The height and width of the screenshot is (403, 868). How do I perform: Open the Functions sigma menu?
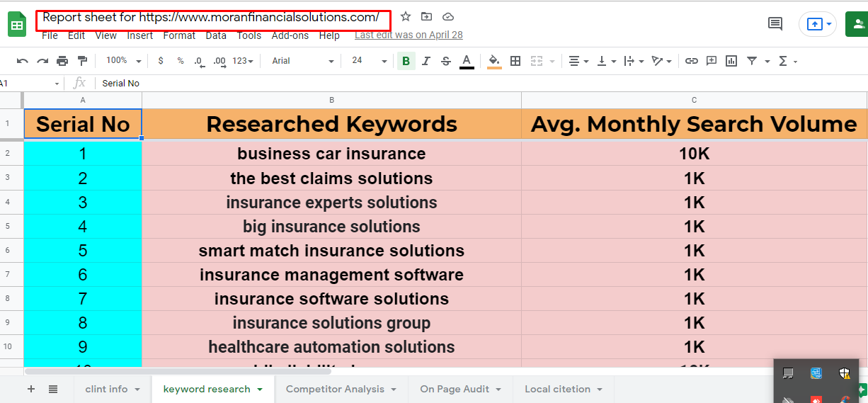pyautogui.click(x=787, y=61)
